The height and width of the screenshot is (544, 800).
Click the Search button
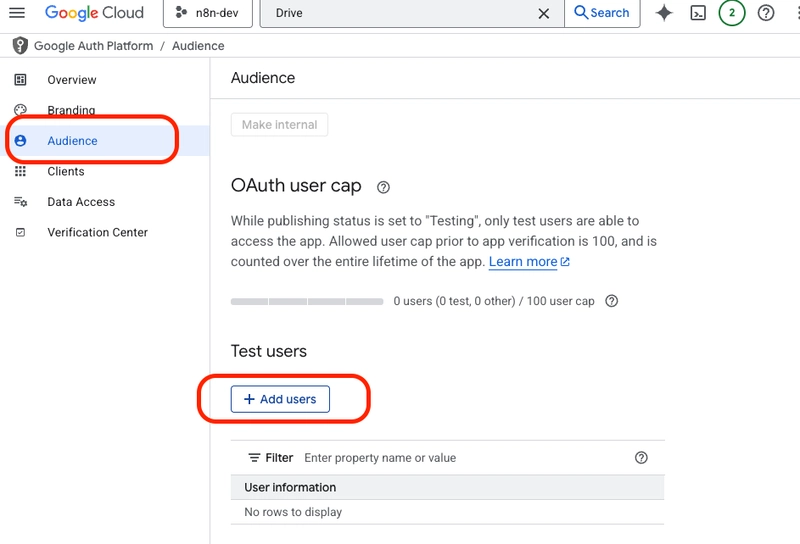pyautogui.click(x=602, y=13)
